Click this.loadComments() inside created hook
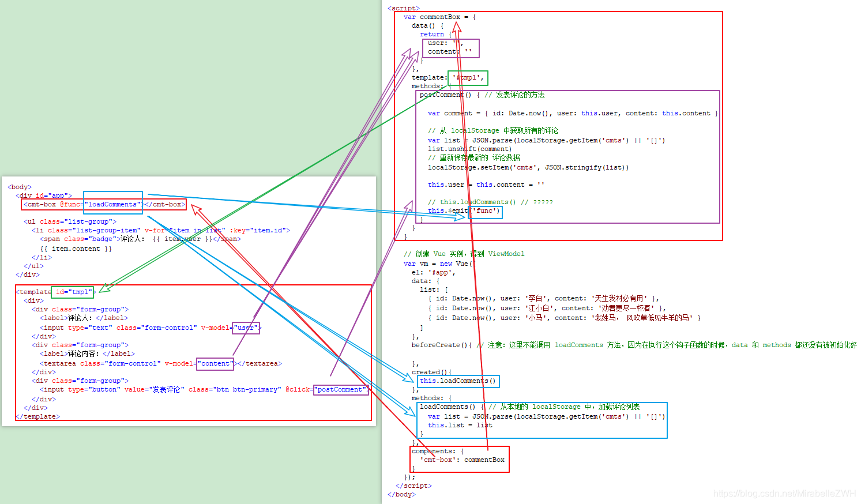 (x=458, y=381)
